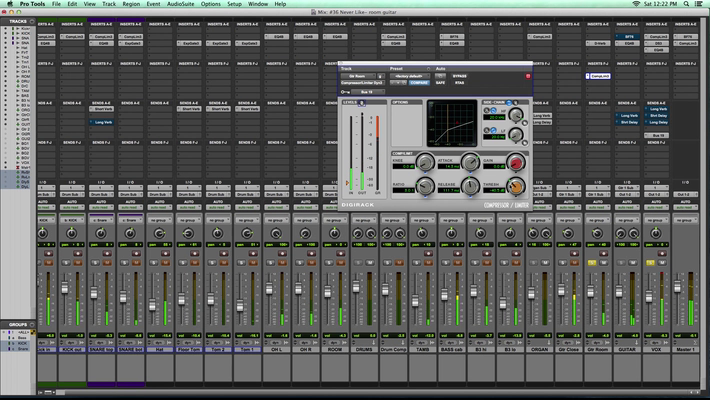Enable side-chain external key button
The width and height of the screenshot is (710, 400).
point(509,103)
